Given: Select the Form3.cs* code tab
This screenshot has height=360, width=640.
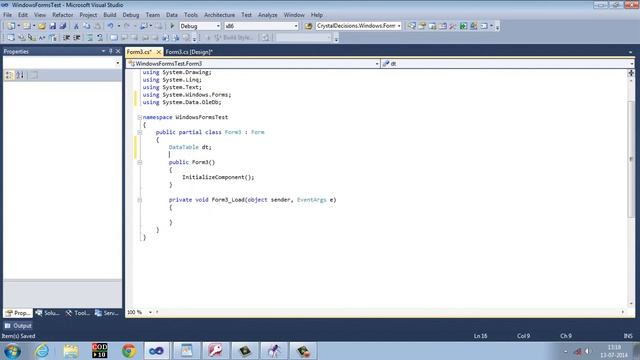Looking at the screenshot, I should click(x=139, y=52).
